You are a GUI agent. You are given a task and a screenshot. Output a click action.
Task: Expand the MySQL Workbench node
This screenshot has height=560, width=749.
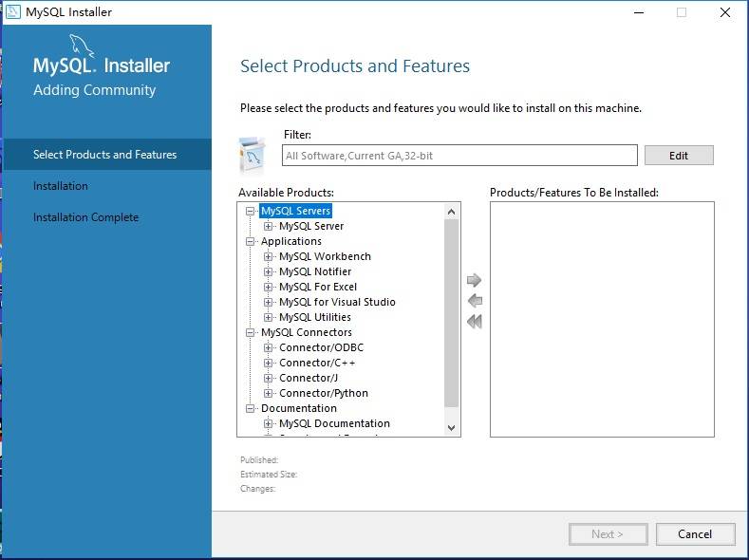[268, 257]
